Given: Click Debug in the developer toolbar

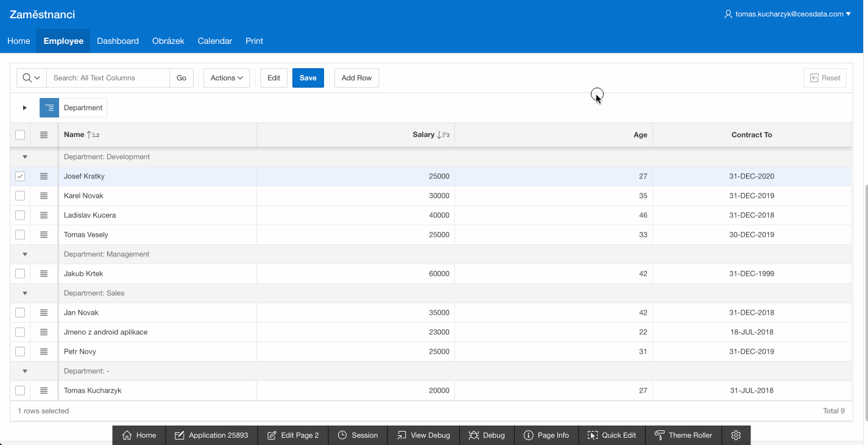Looking at the screenshot, I should (x=487, y=435).
